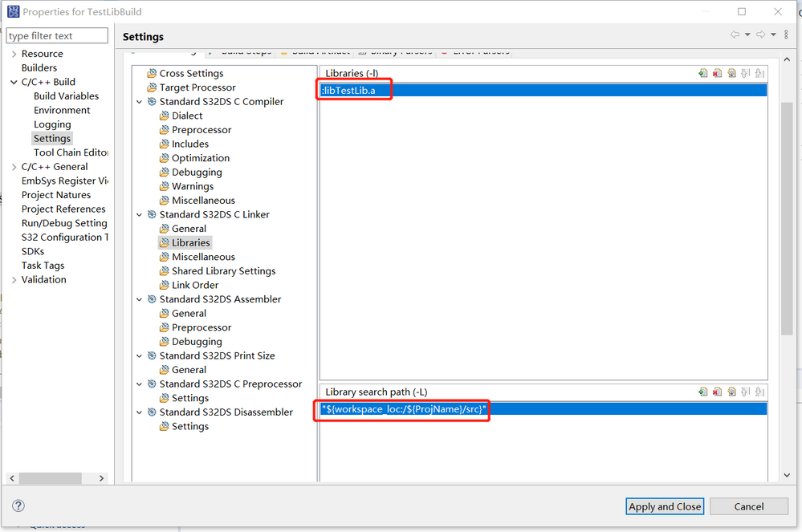Add a library in Libraries (-l) toolbar
Image resolution: width=802 pixels, height=532 pixels.
click(x=703, y=73)
